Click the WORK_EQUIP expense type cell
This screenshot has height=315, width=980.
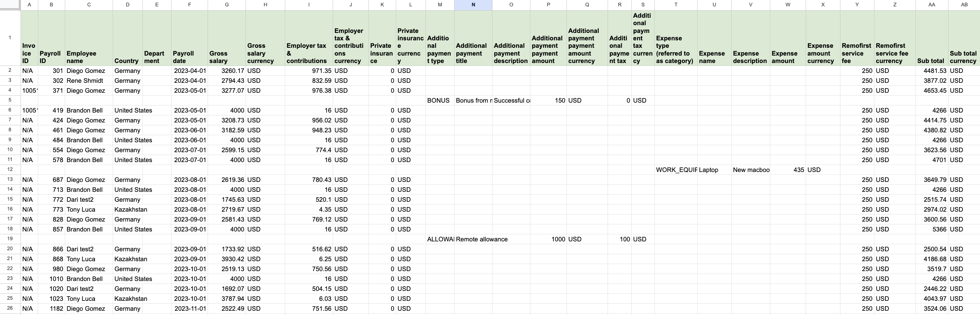click(676, 170)
